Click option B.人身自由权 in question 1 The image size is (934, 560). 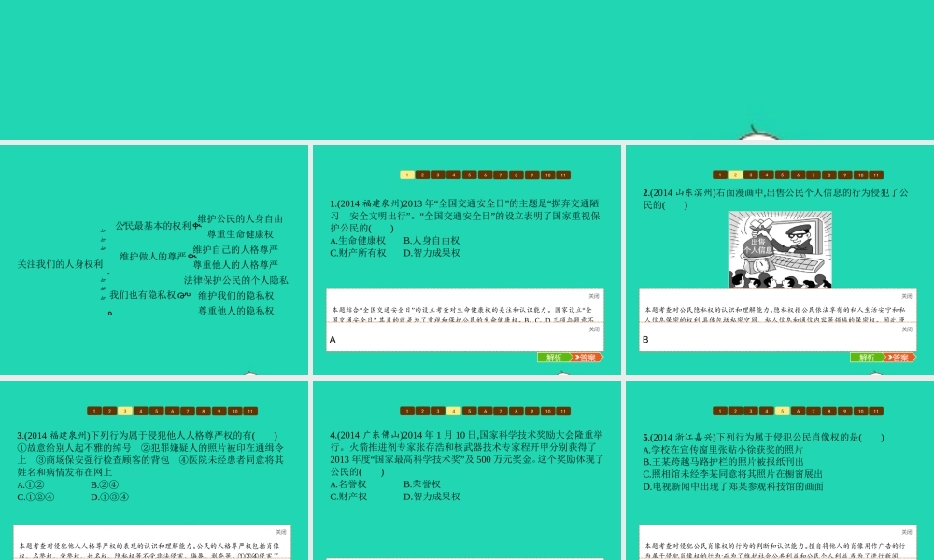coord(432,241)
